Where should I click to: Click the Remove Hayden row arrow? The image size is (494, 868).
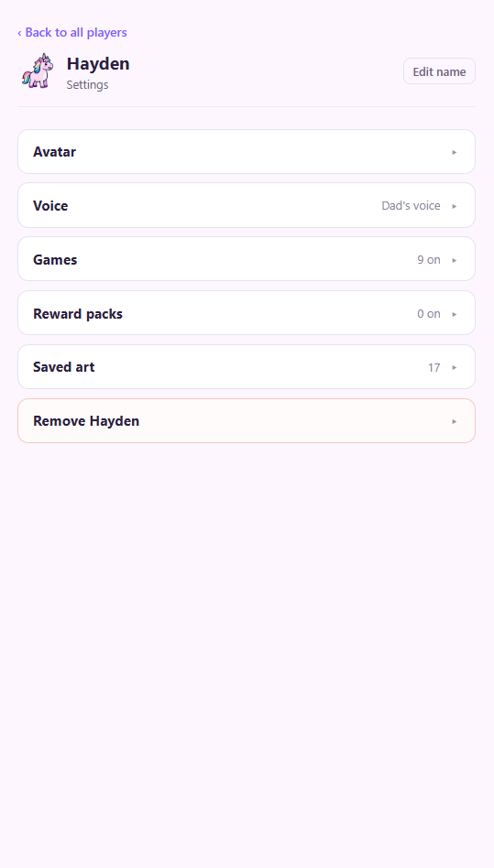pyautogui.click(x=454, y=421)
